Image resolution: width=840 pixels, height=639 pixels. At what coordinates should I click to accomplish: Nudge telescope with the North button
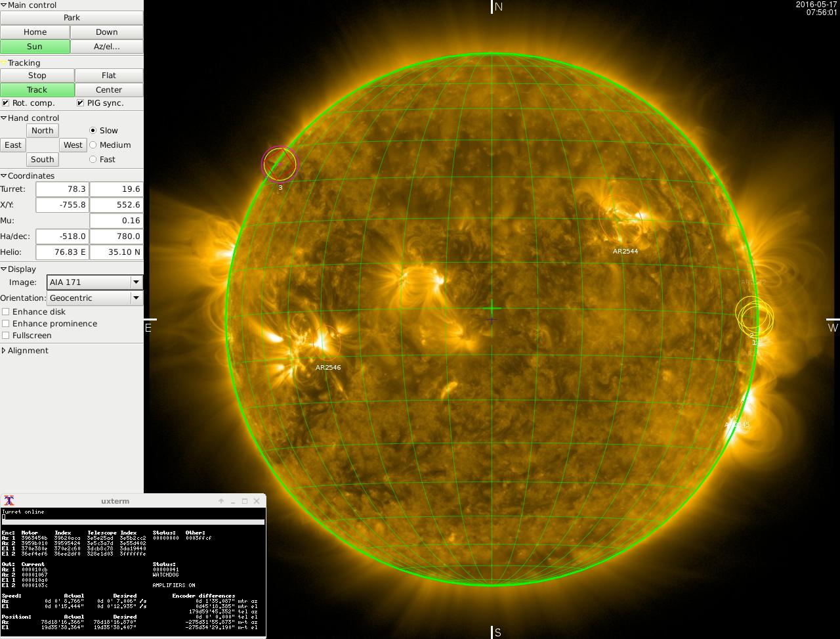tap(42, 131)
